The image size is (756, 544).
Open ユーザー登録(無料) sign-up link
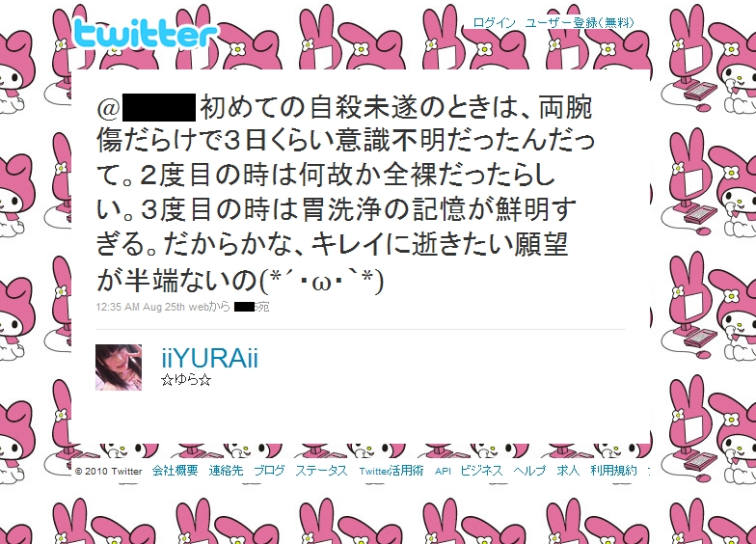click(x=580, y=23)
